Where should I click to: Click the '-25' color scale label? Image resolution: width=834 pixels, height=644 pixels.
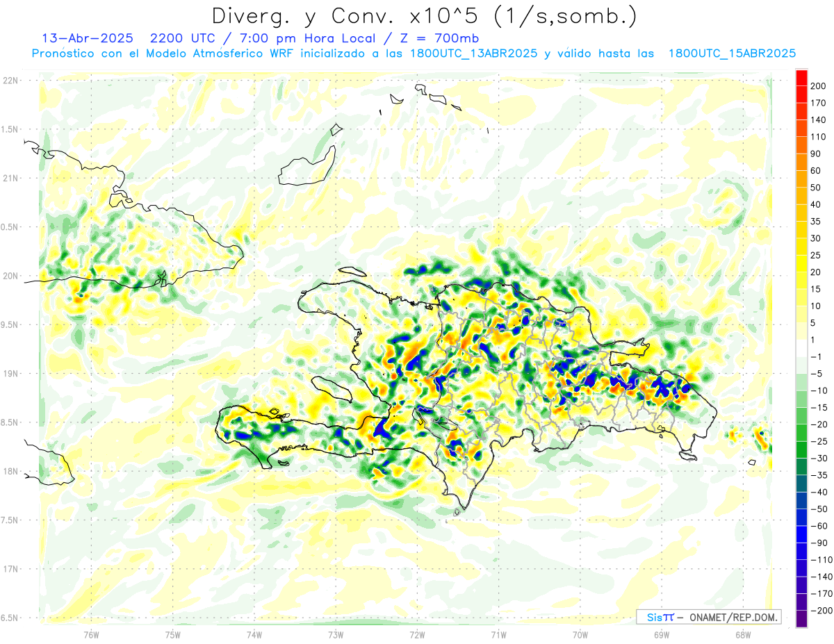click(x=819, y=441)
